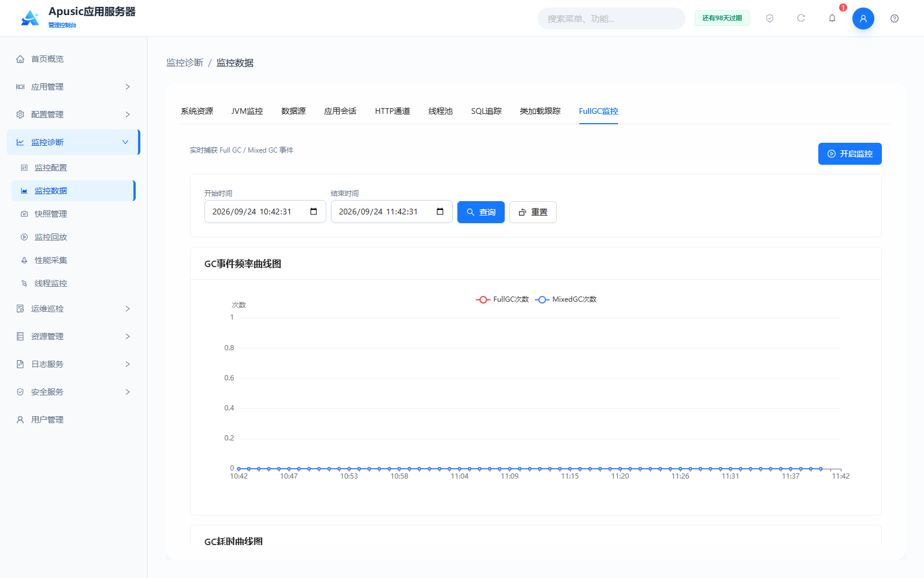Screen dimensions: 924x578
Task: Open the end-time calendar picker icon
Action: coord(440,212)
